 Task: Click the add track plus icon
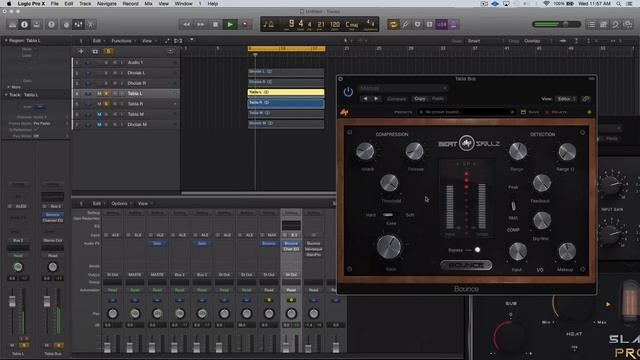81,51
